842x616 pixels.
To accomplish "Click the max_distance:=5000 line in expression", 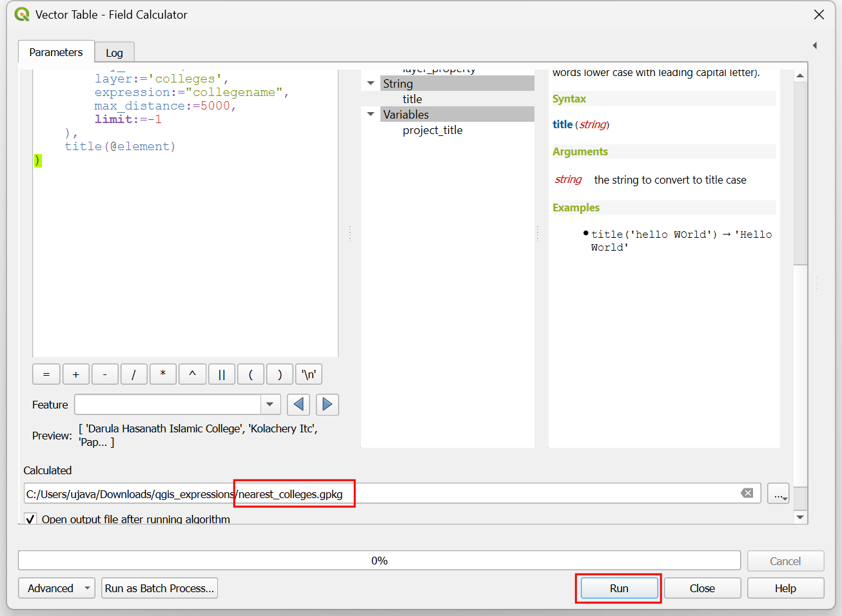I will (165, 106).
